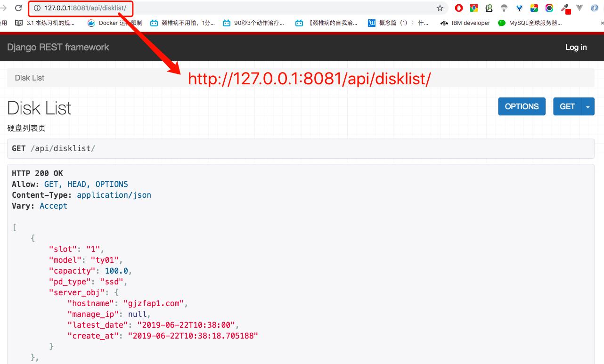Click the latest_date value '2019-06-22T10:38:00'
This screenshot has width=604, height=364.
[186, 325]
